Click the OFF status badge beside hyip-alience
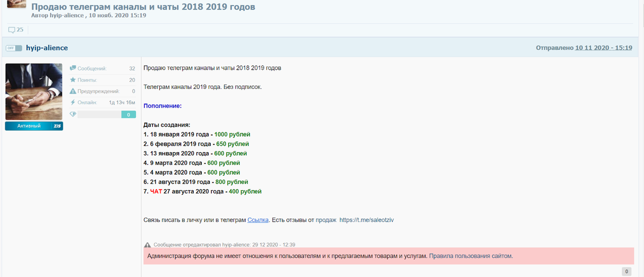The height and width of the screenshot is (277, 644). [x=13, y=48]
